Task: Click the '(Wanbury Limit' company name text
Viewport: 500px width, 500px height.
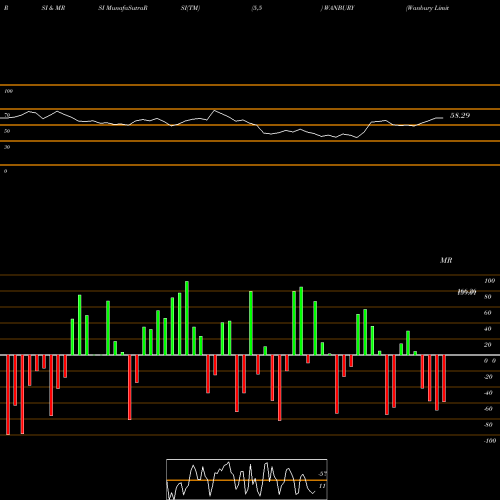Action: coord(427,8)
